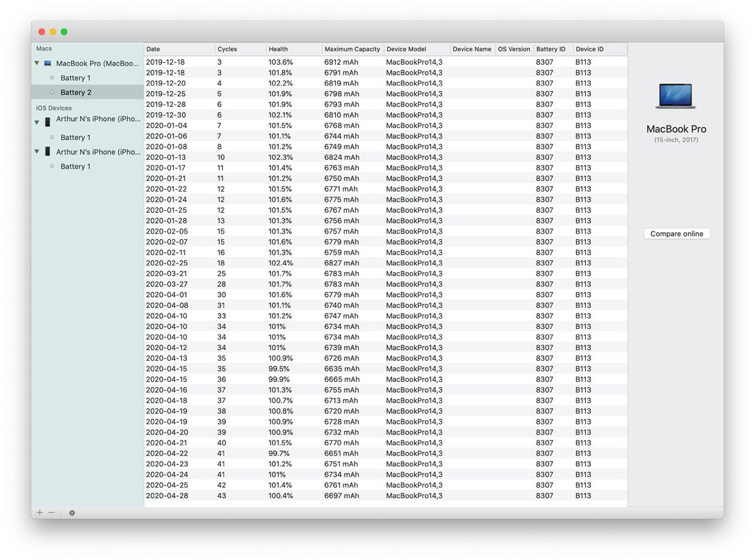Click the 102.3% health value
755x560 pixels.
281,157
